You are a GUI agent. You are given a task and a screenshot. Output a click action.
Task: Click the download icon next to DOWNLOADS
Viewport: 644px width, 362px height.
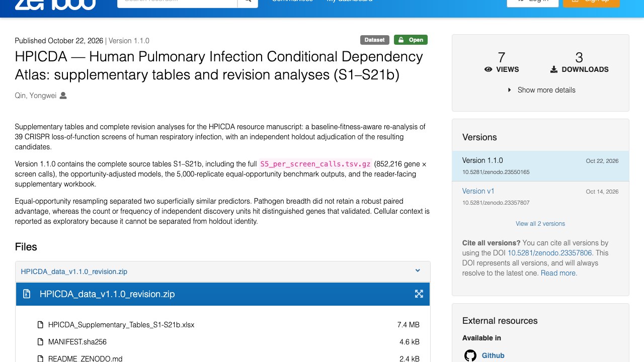point(553,69)
